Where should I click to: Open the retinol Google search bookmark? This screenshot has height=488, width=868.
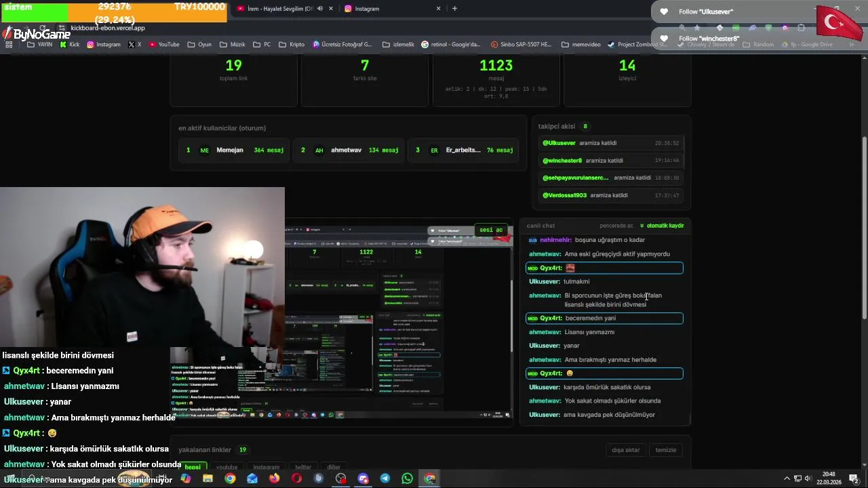point(451,45)
